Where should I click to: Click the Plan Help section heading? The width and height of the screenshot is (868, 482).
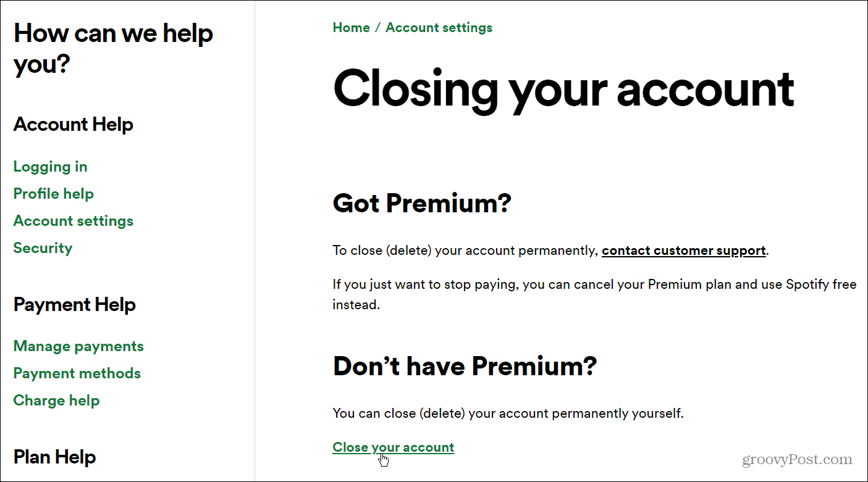pyautogui.click(x=54, y=457)
